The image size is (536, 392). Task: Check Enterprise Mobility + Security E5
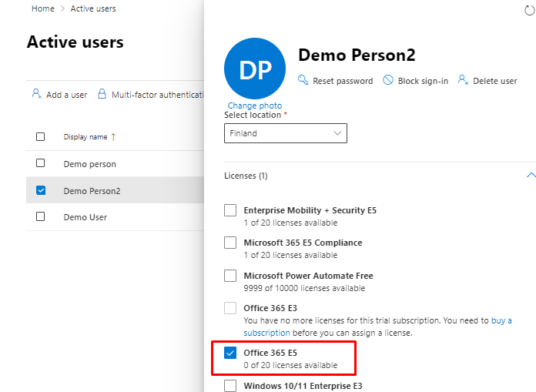(230, 210)
